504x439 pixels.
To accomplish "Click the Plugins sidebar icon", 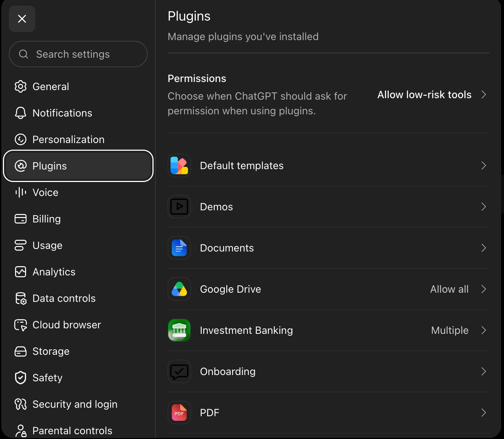I will (x=21, y=166).
